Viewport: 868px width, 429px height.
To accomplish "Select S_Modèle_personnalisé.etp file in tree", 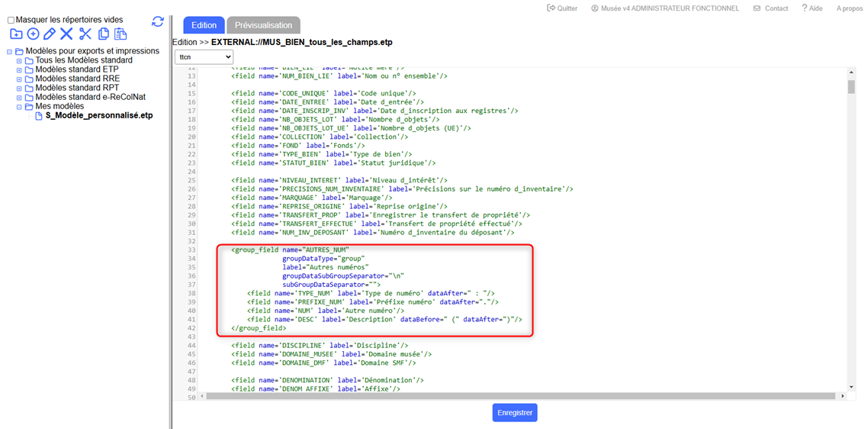I will (x=98, y=116).
